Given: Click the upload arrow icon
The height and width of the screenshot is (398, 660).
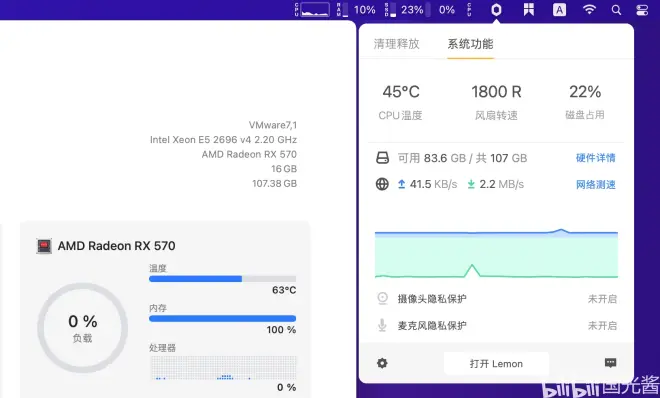Looking at the screenshot, I should point(402,184).
